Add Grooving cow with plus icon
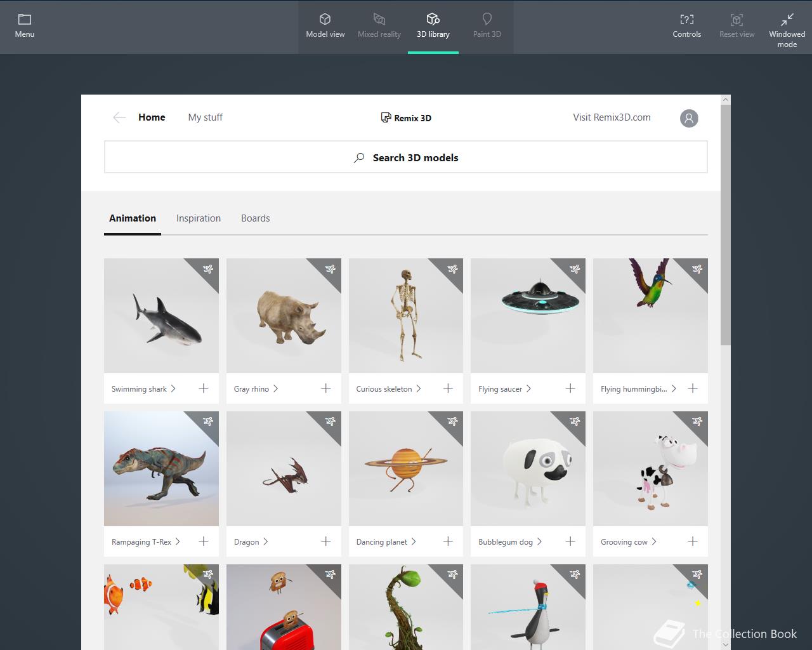Screen dimensions: 812x650 click(x=693, y=541)
